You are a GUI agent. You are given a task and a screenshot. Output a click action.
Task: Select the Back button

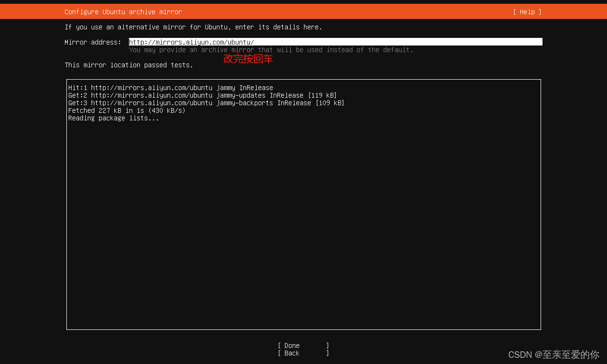pos(303,353)
